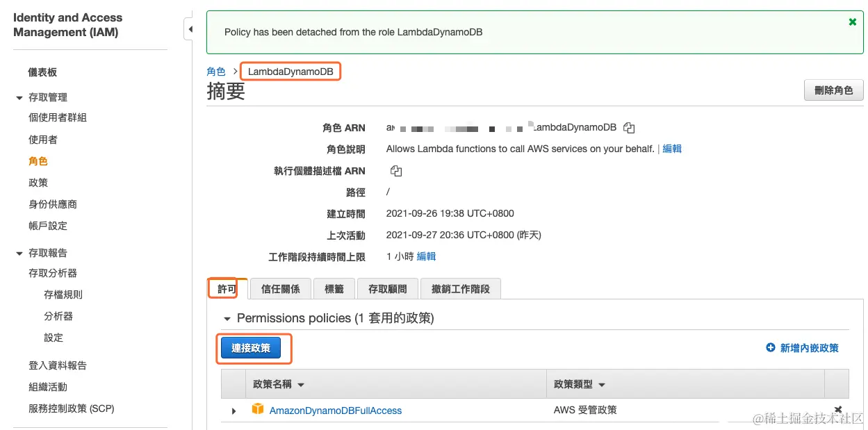Open 存取分析器 in the sidebar
Image resolution: width=868 pixels, height=430 pixels.
(x=53, y=273)
